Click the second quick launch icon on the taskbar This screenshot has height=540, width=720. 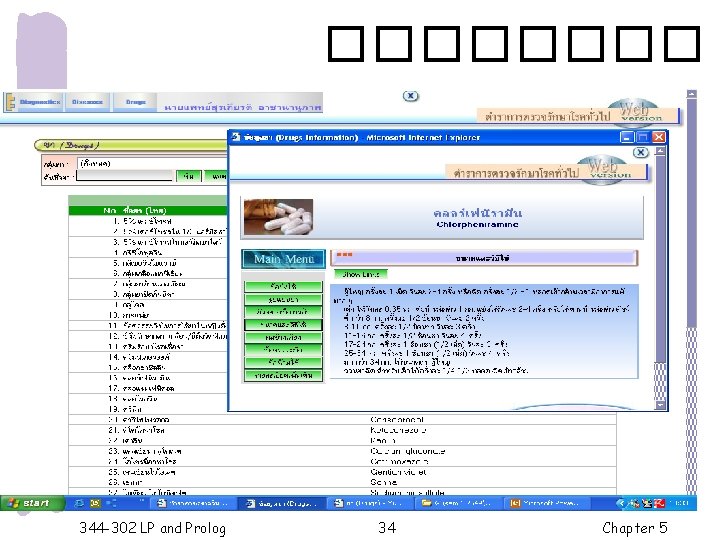click(95, 503)
